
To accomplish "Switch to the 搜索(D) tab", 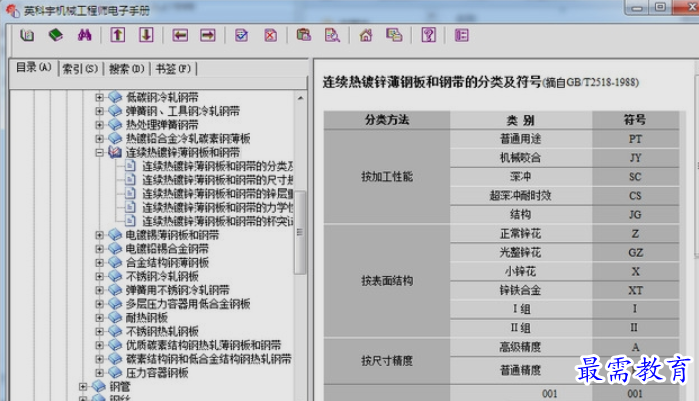I will 127,69.
